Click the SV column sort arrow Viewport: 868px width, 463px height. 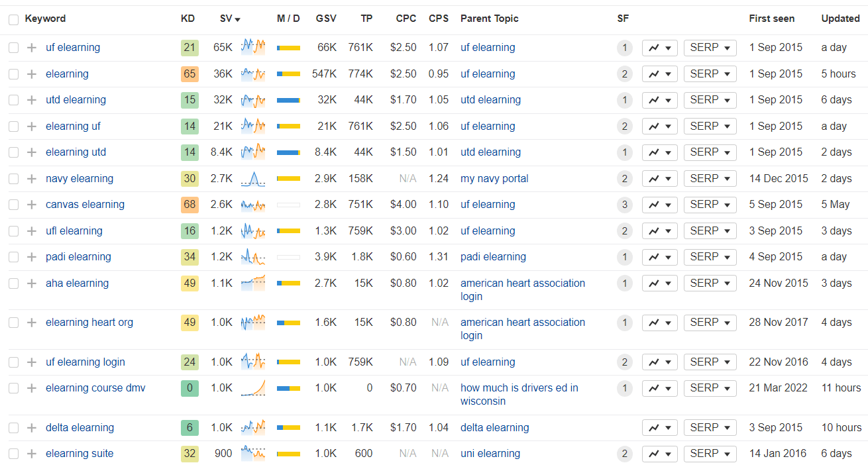tap(238, 19)
